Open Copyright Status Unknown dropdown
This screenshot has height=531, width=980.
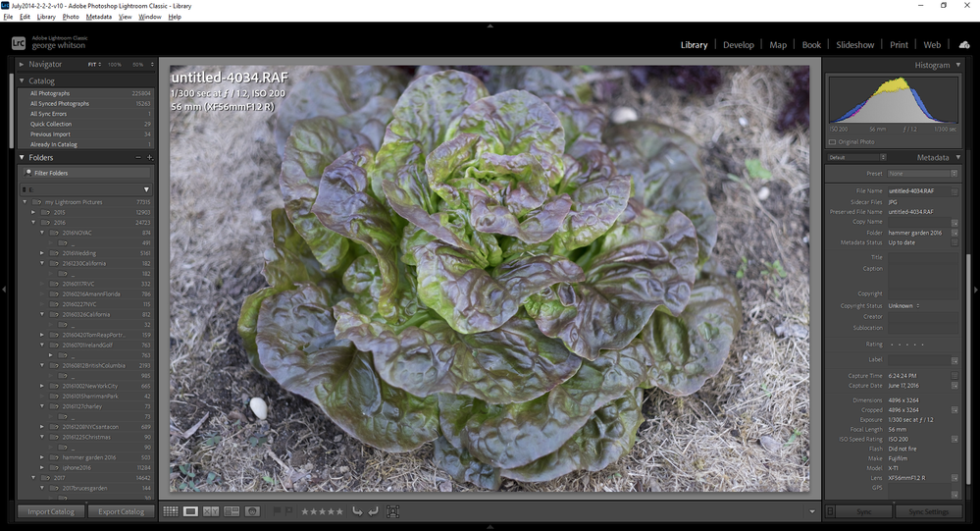click(903, 306)
